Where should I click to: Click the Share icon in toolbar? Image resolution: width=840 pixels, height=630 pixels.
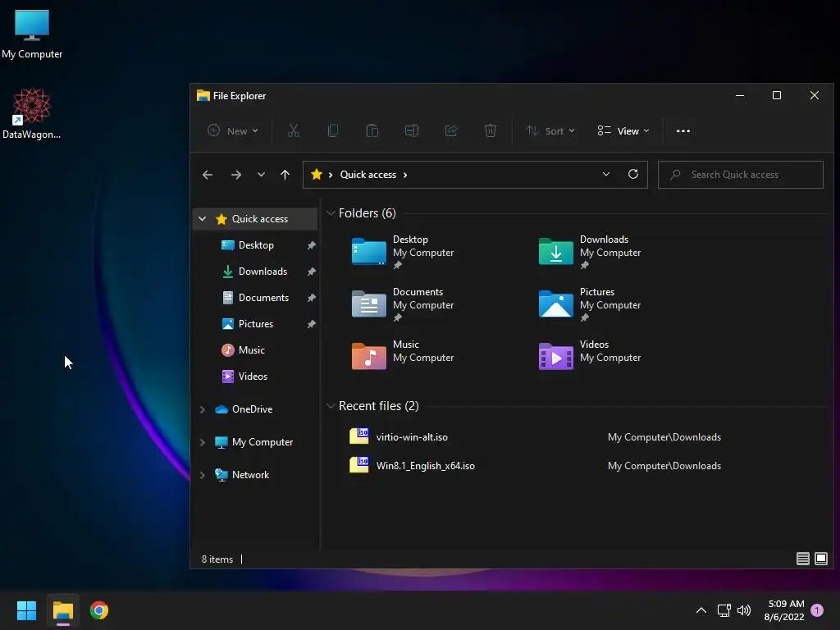pos(451,130)
